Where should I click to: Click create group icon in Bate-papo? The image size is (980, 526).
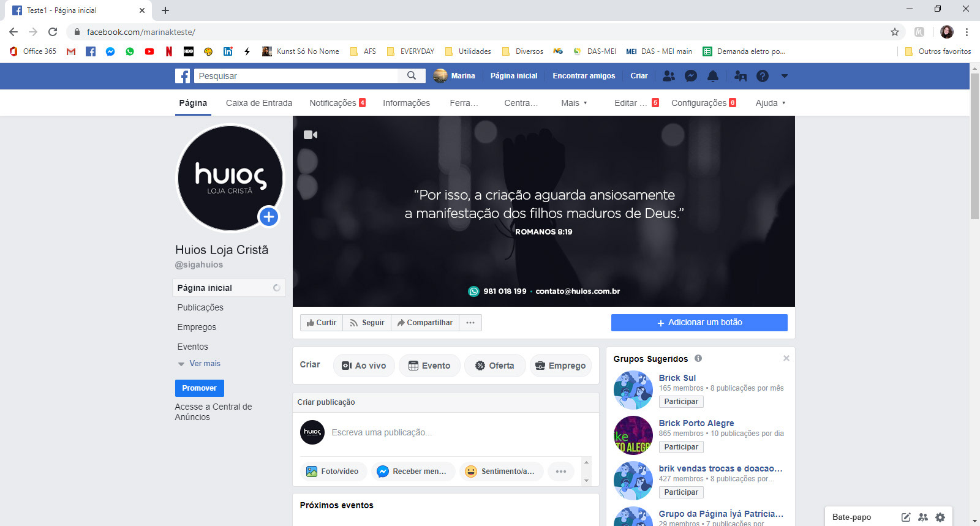[923, 517]
